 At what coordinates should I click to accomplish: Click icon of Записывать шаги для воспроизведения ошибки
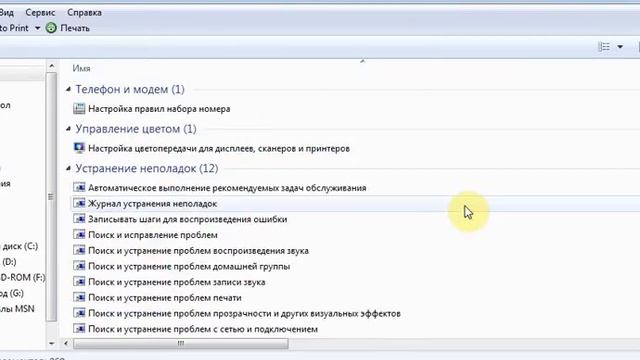click(79, 219)
